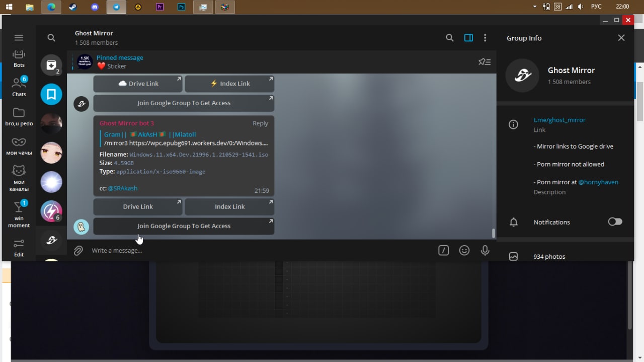Image resolution: width=644 pixels, height=362 pixels.
Task: Toggle the right info sidebar panel
Action: [x=468, y=38]
